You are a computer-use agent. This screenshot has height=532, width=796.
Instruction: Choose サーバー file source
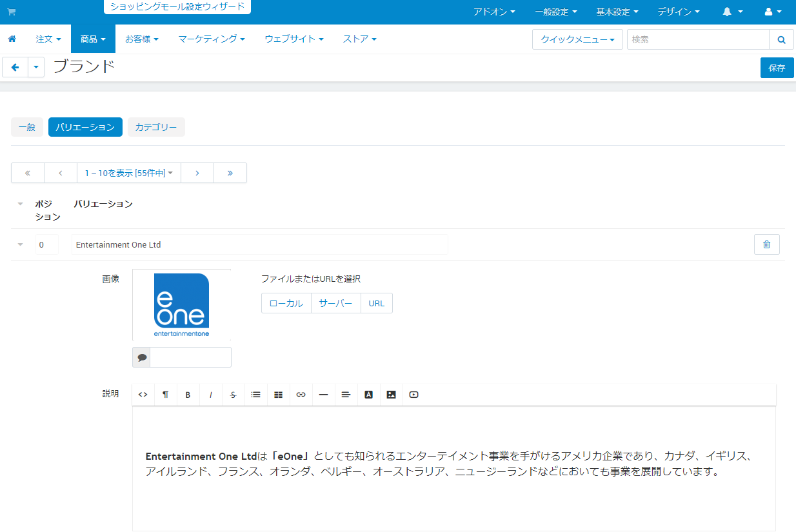click(x=336, y=303)
